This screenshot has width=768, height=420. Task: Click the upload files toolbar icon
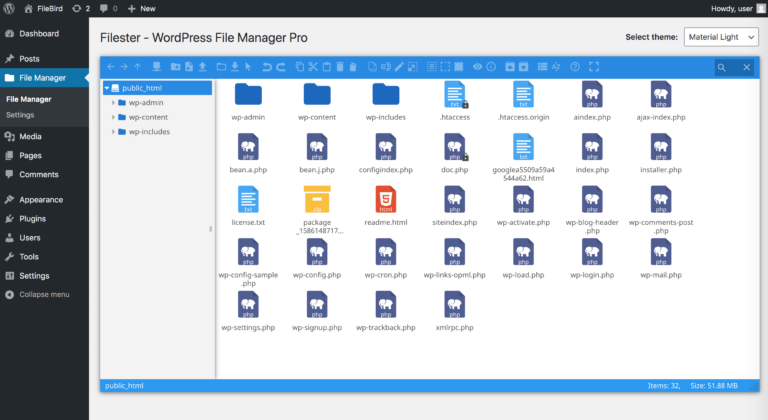point(202,67)
